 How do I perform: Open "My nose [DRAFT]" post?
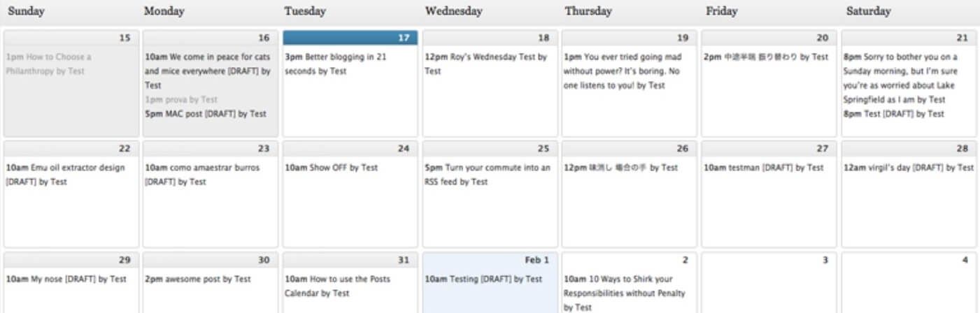coord(66,279)
